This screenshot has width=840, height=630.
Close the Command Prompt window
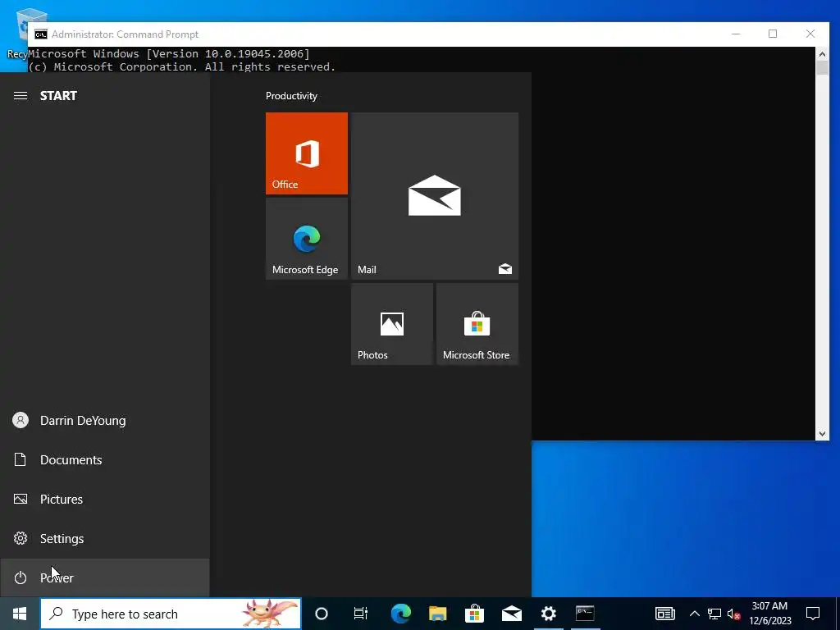tap(810, 34)
